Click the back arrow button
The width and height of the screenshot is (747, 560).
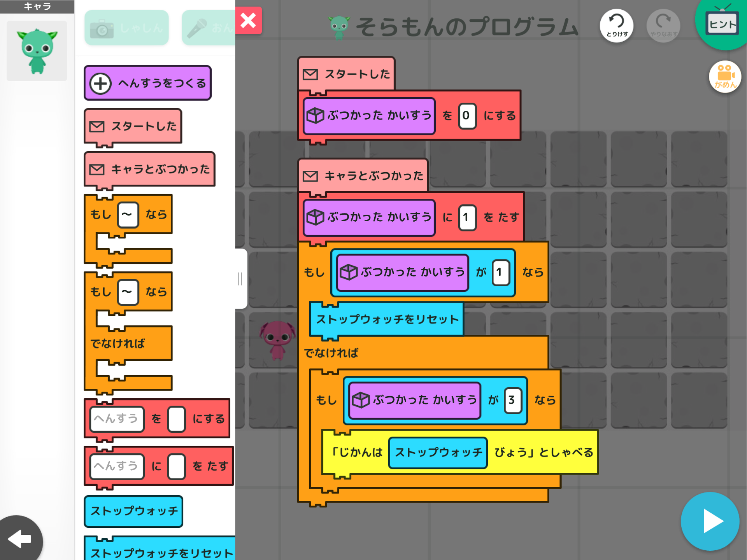(20, 539)
